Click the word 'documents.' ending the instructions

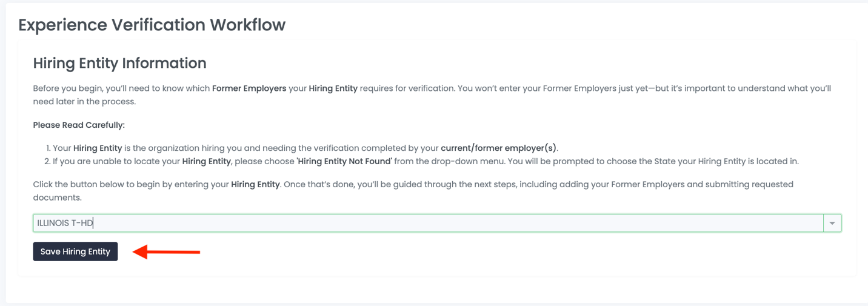57,198
